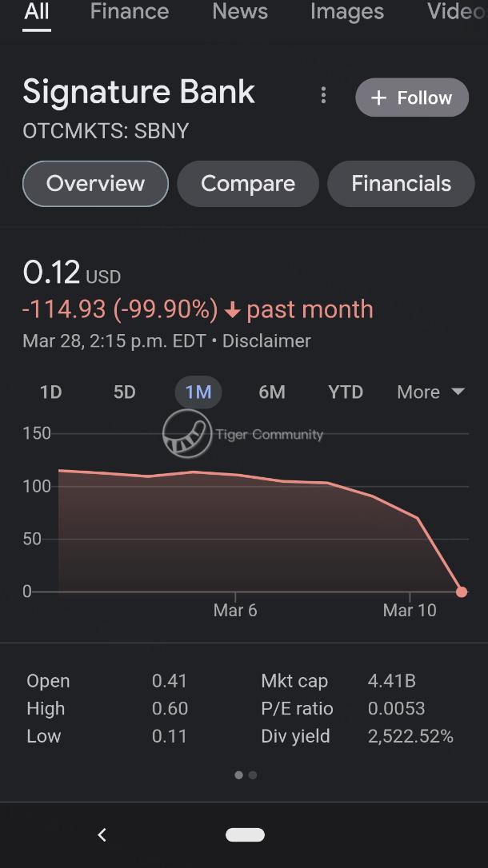This screenshot has height=868, width=488.
Task: Click the Follow button
Action: point(412,98)
